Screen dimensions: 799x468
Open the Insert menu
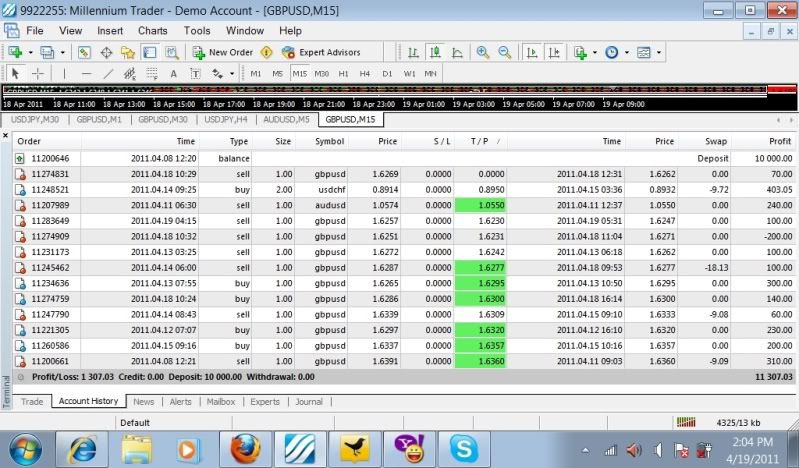(110, 31)
